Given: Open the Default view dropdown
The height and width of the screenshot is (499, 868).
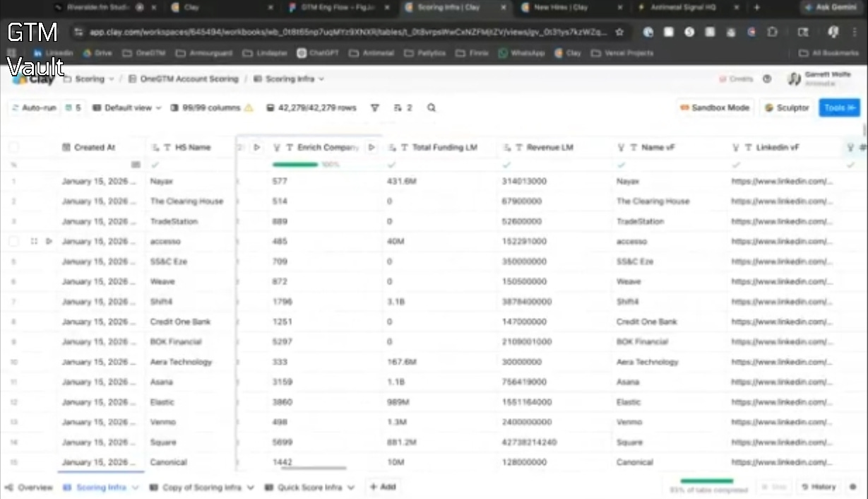Looking at the screenshot, I should (x=127, y=108).
